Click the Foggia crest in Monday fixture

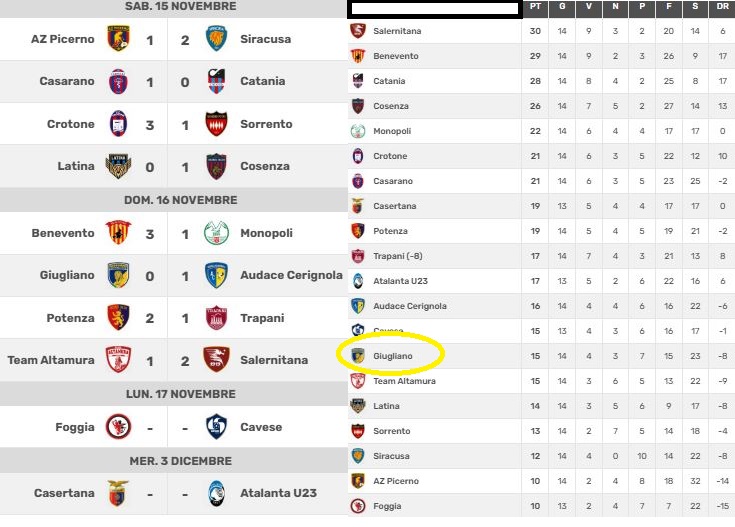(x=118, y=427)
